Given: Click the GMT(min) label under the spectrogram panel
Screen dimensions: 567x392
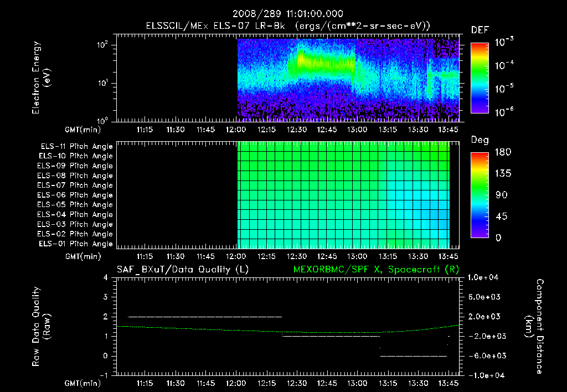Looking at the screenshot, I should tap(83, 130).
